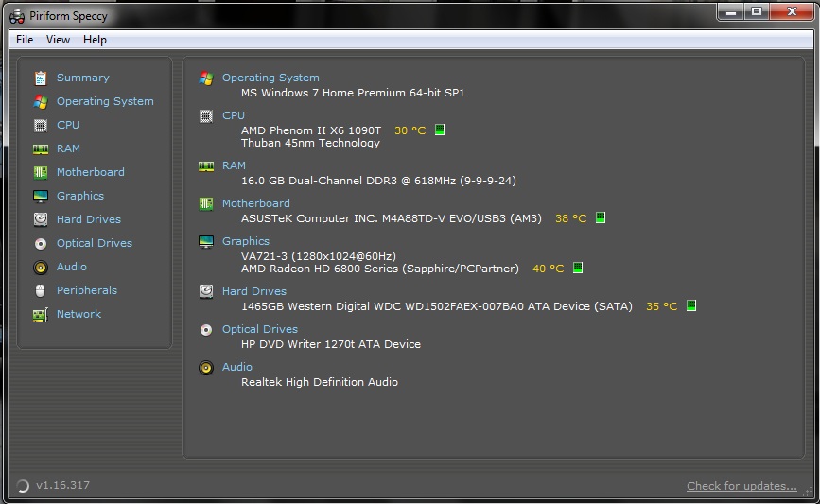This screenshot has width=820, height=504.
Task: Open the Help menu
Action: pos(95,40)
